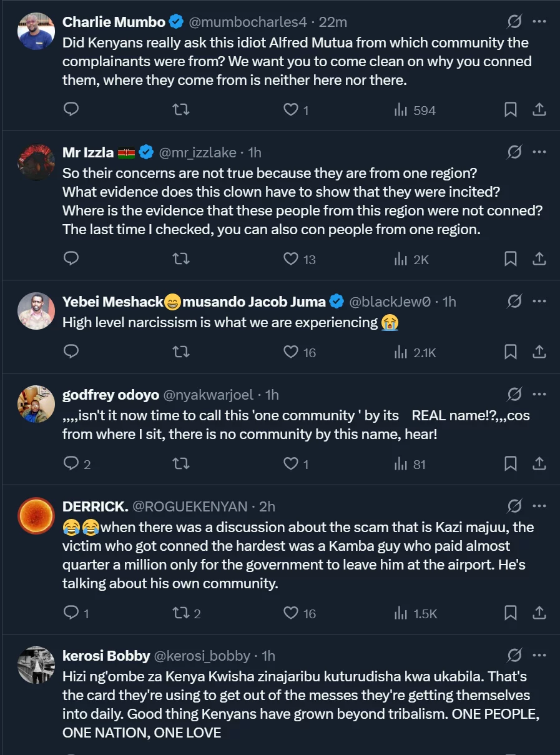Open more options on Mr Izzla's tweet
Image resolution: width=560 pixels, height=755 pixels.
click(x=539, y=152)
